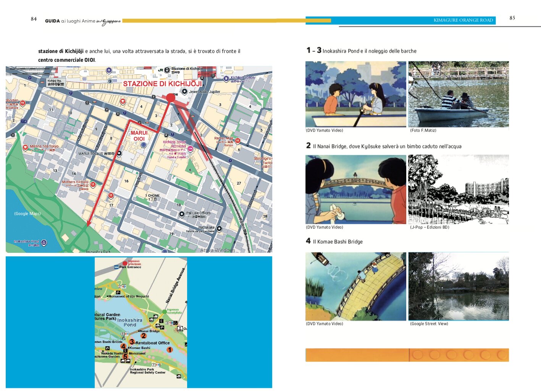Click orange marker 2 near Nanai Bridge
Screen dimensions: 541x392
(x=144, y=336)
